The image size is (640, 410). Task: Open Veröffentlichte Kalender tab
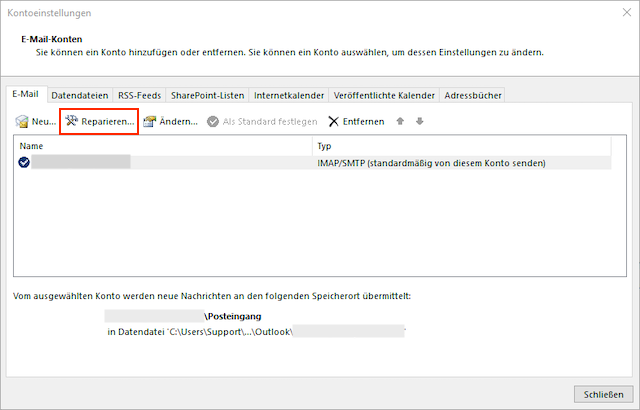pos(384,95)
